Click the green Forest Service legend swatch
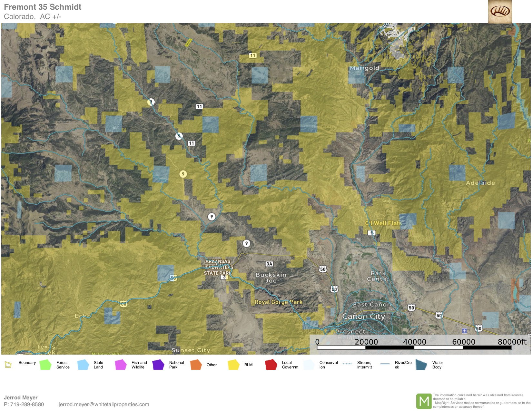Image resolution: width=532 pixels, height=411 pixels. click(45, 365)
